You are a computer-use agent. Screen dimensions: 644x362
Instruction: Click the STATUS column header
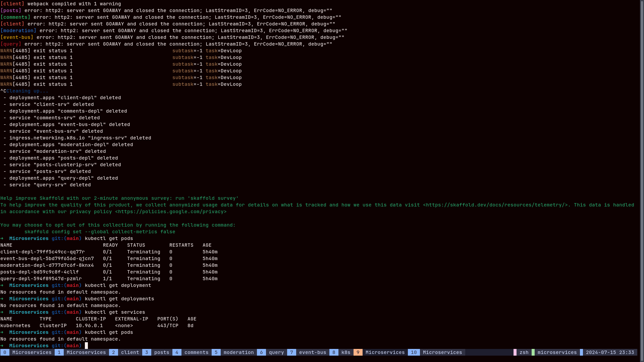pos(136,245)
